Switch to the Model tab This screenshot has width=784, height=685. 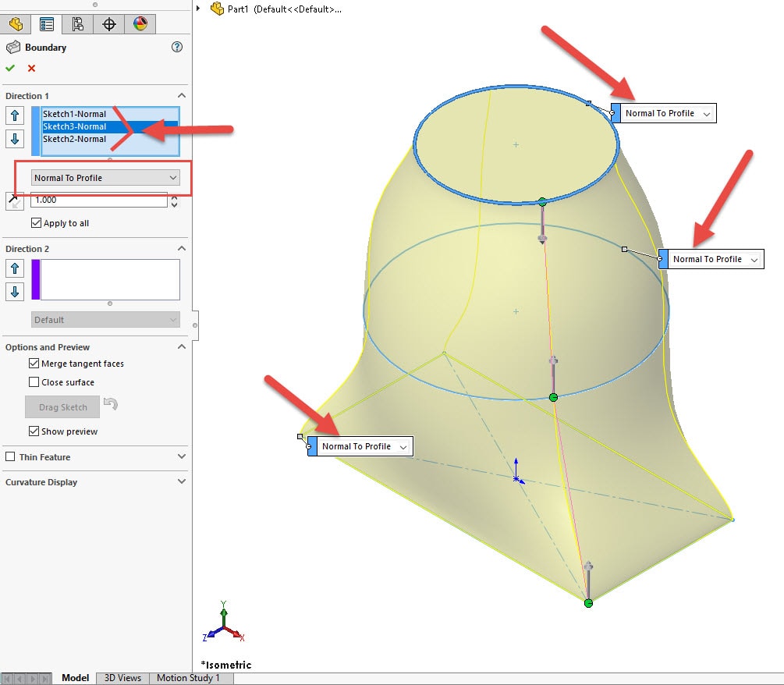pos(75,678)
